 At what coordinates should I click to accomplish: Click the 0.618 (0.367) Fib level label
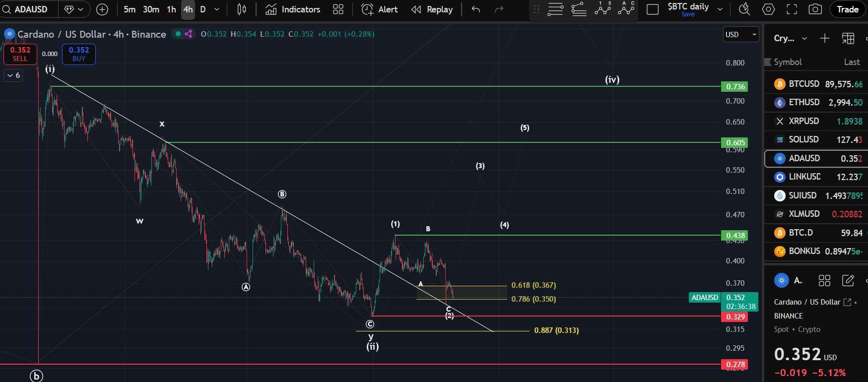534,285
